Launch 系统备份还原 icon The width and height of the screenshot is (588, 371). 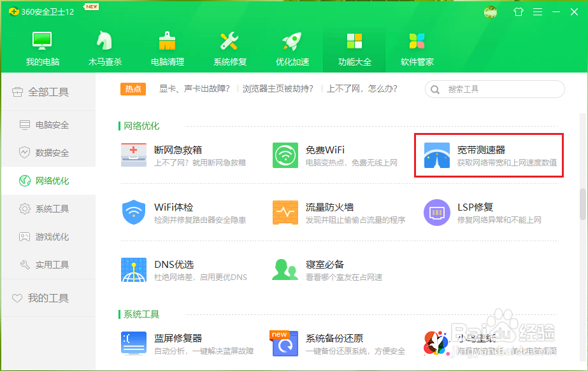(x=285, y=343)
